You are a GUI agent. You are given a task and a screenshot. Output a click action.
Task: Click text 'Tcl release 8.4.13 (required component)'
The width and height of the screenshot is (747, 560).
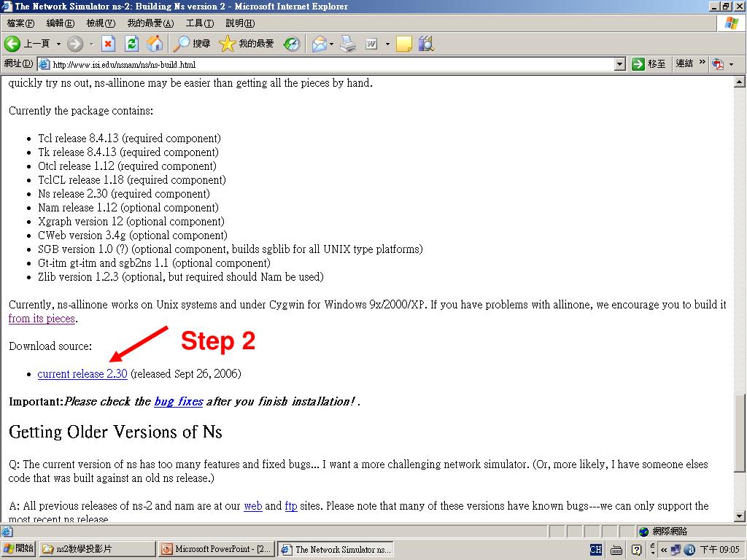coord(130,139)
